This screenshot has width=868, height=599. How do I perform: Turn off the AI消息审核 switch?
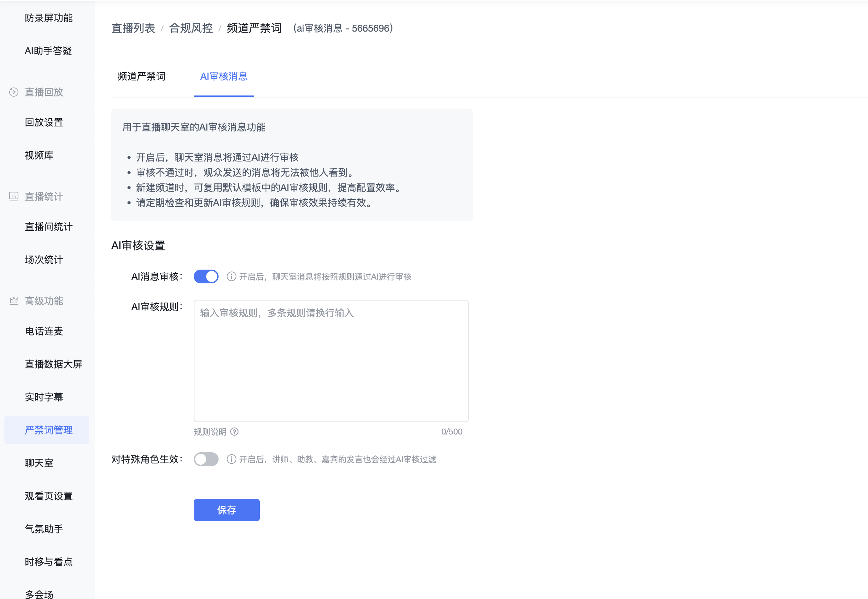coord(206,276)
